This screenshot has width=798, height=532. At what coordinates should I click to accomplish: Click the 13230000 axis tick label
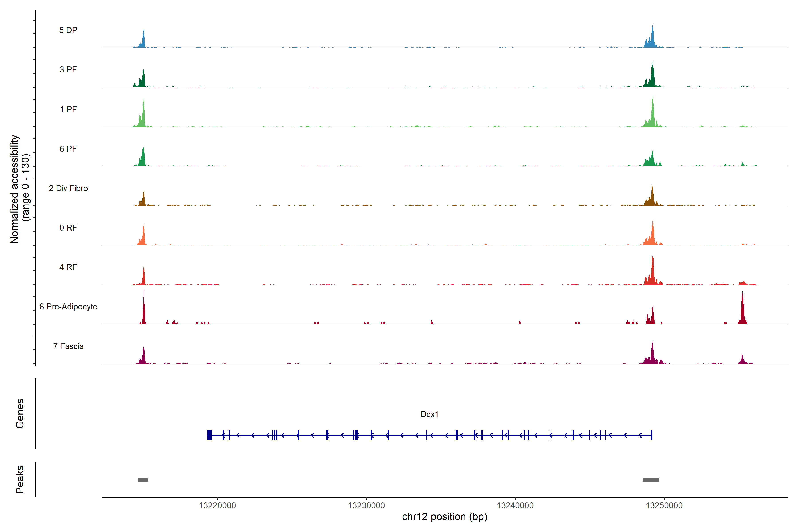click(x=366, y=506)
